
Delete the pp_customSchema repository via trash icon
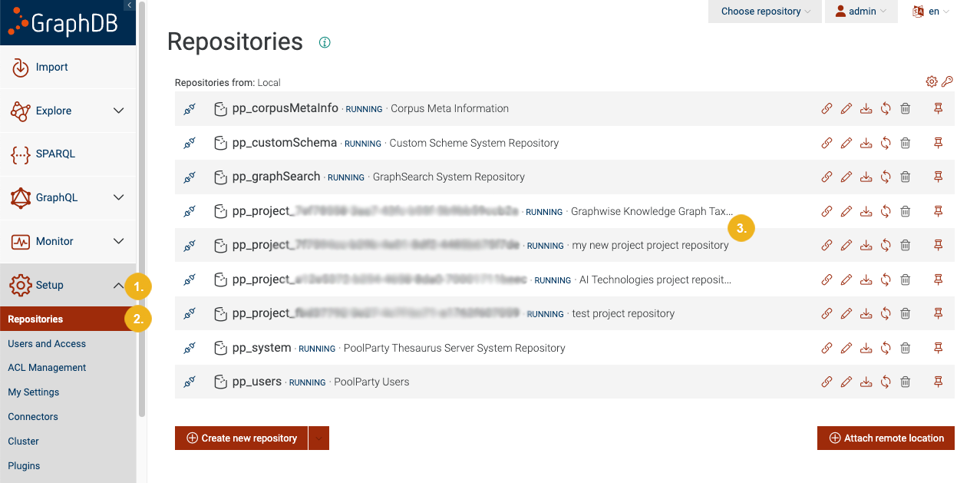(x=905, y=142)
